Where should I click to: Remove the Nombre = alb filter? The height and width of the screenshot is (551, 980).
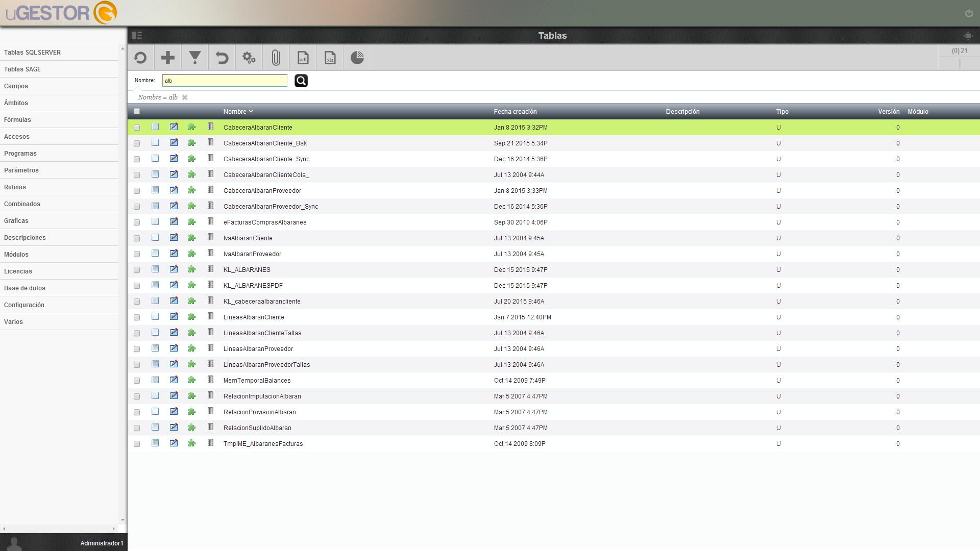pos(185,97)
